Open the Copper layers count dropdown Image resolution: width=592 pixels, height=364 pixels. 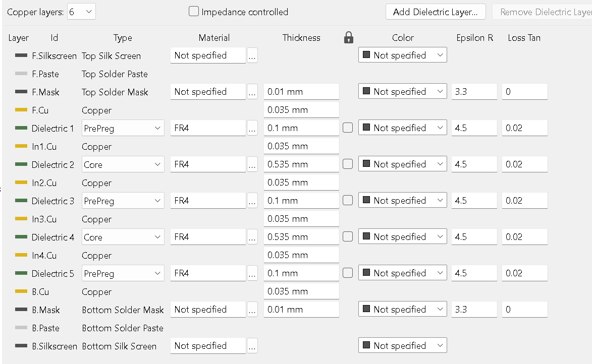[x=81, y=12]
